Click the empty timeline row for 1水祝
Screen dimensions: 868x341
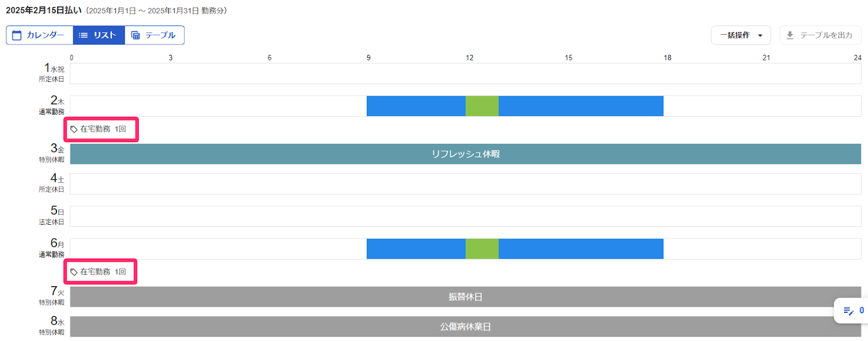(x=465, y=74)
